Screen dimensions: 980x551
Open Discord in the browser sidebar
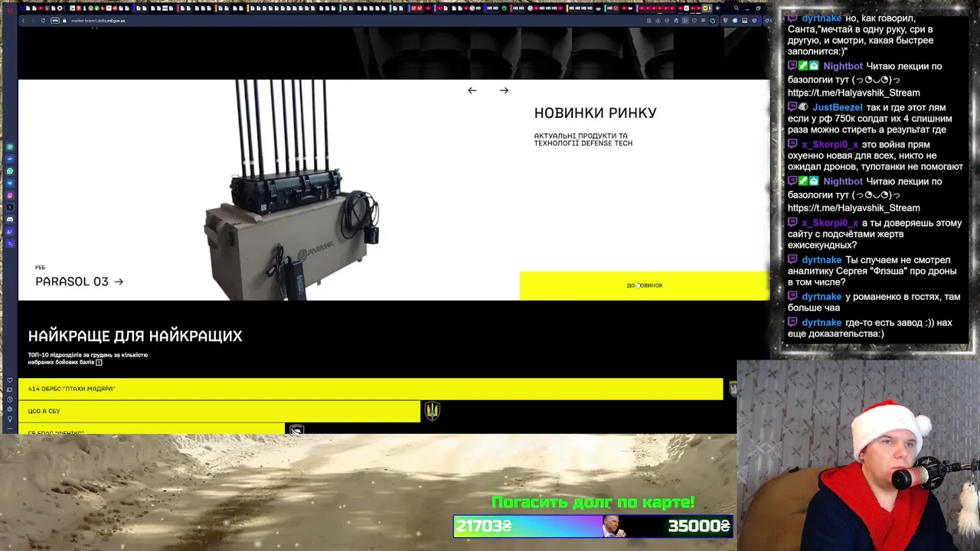(x=9, y=220)
